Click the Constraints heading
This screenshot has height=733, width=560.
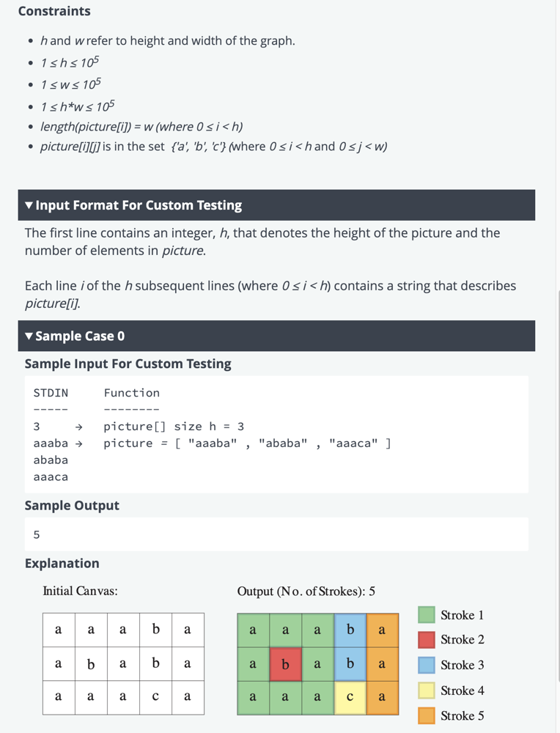coord(54,12)
